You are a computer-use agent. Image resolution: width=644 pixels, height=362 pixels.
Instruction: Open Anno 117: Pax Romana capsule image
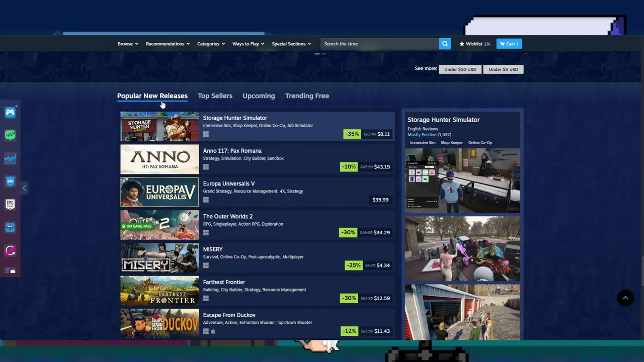(159, 159)
